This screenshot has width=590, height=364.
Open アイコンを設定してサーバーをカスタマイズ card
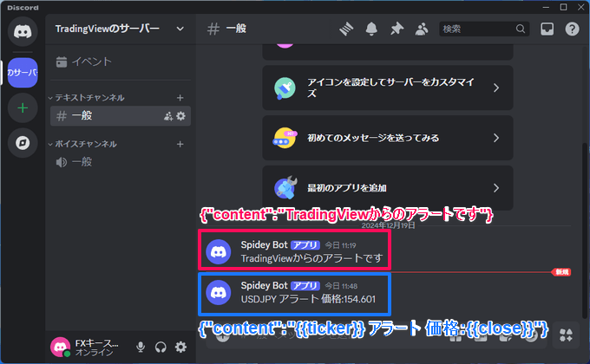tap(388, 88)
